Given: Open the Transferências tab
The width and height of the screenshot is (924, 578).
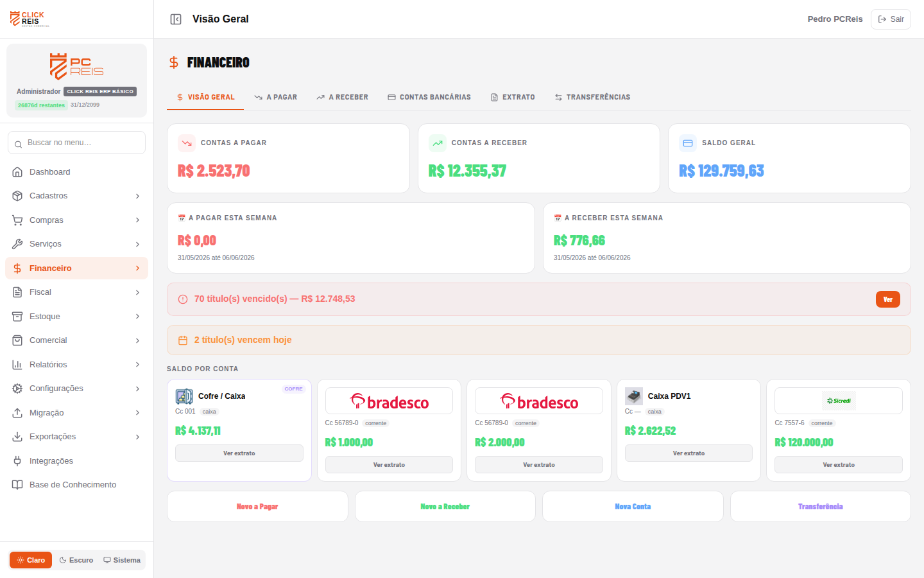Looking at the screenshot, I should click(x=592, y=98).
